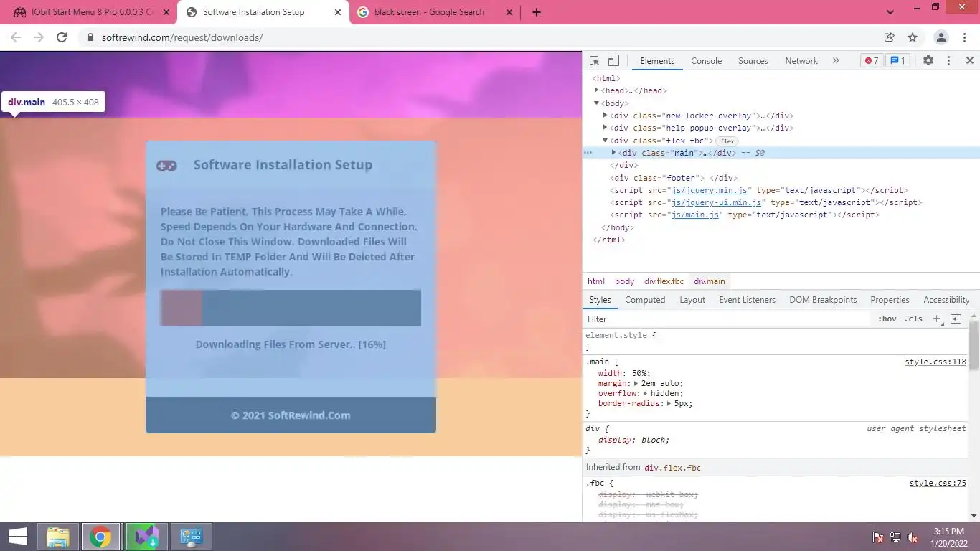The image size is (980, 551).
Task: Toggle the .cls class editor
Action: click(913, 319)
